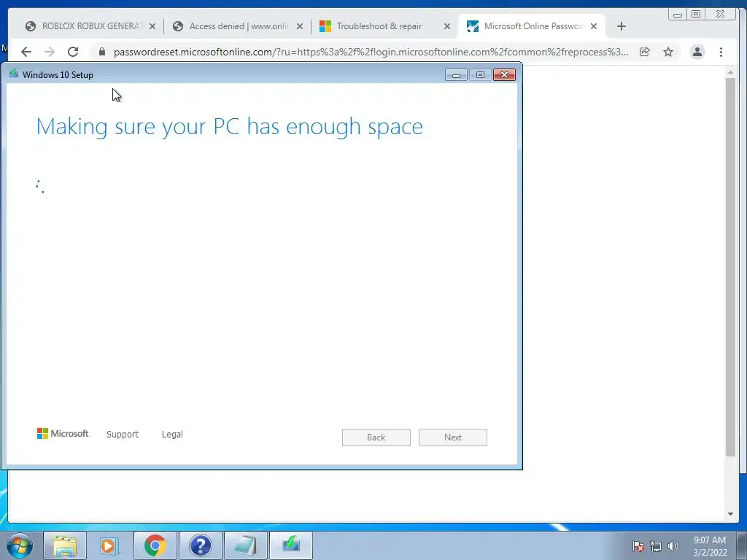This screenshot has height=560, width=747.
Task: Close the Troubleshoot & repair tab
Action: [x=447, y=27]
